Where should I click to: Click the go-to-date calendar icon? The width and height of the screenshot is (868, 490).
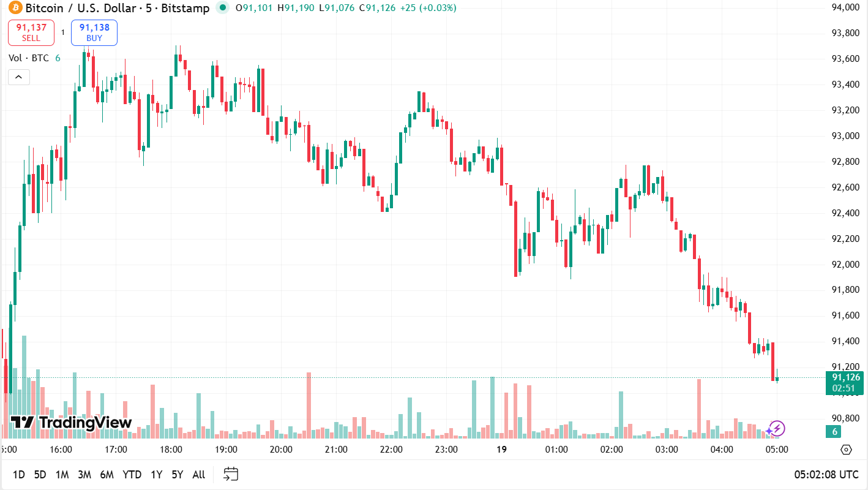(x=230, y=473)
